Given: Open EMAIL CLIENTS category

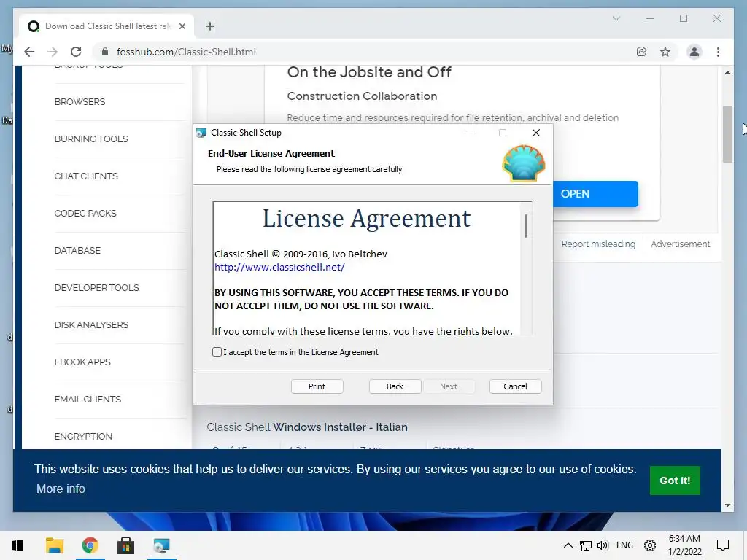Looking at the screenshot, I should tap(88, 399).
